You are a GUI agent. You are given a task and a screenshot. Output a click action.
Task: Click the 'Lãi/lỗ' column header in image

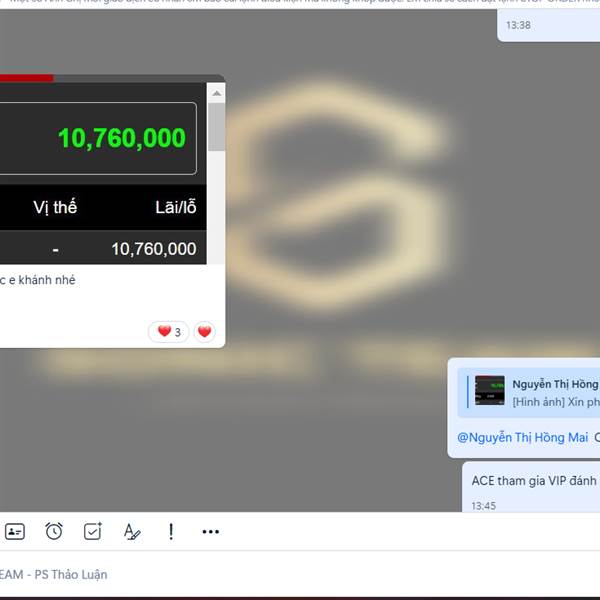[x=176, y=207]
